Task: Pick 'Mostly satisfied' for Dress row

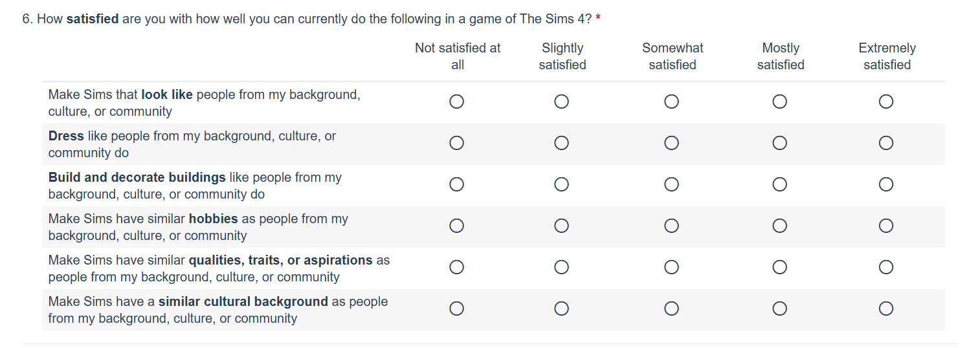Action: [x=780, y=143]
